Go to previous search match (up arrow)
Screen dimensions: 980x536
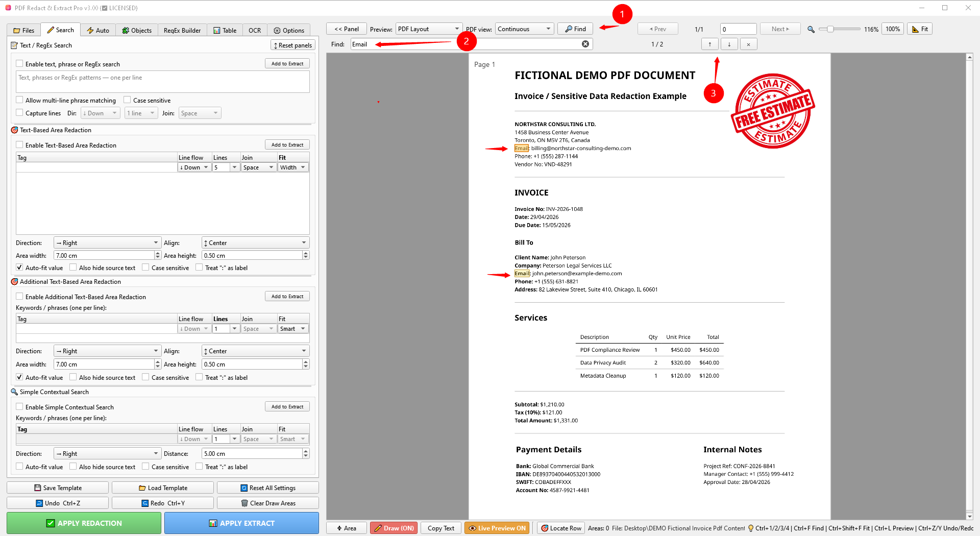(709, 44)
